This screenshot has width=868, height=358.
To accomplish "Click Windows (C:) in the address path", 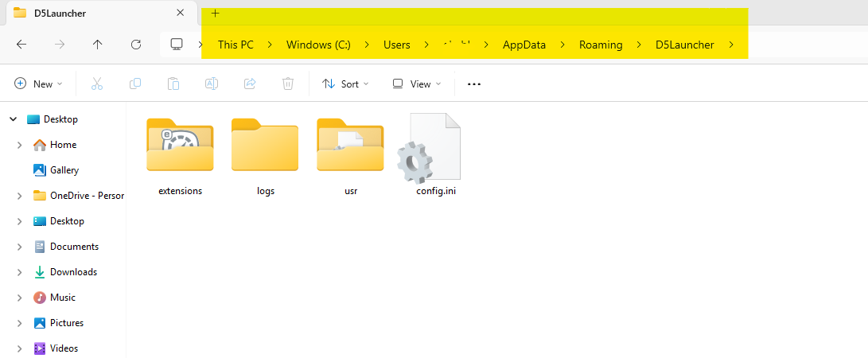I will tap(318, 45).
